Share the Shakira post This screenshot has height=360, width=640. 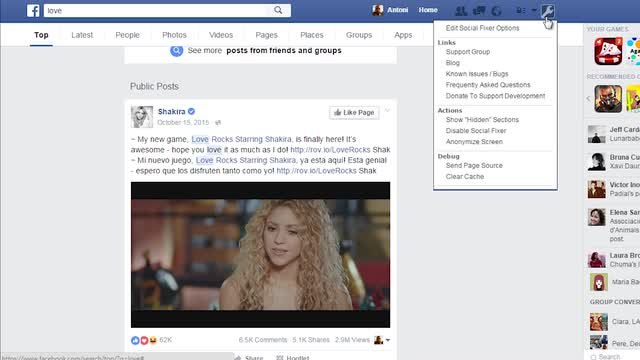coord(249,358)
